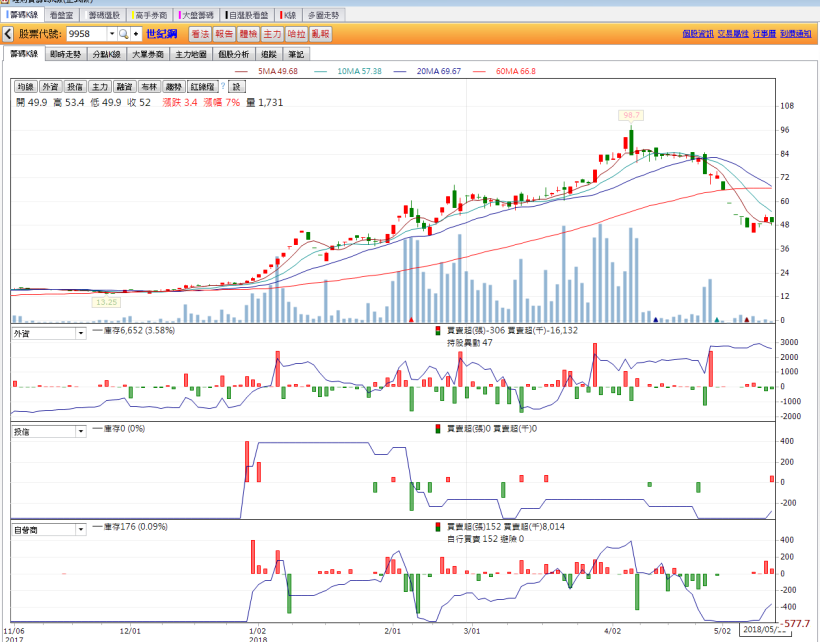Switch to the 主力地圖 tab

tap(190, 54)
